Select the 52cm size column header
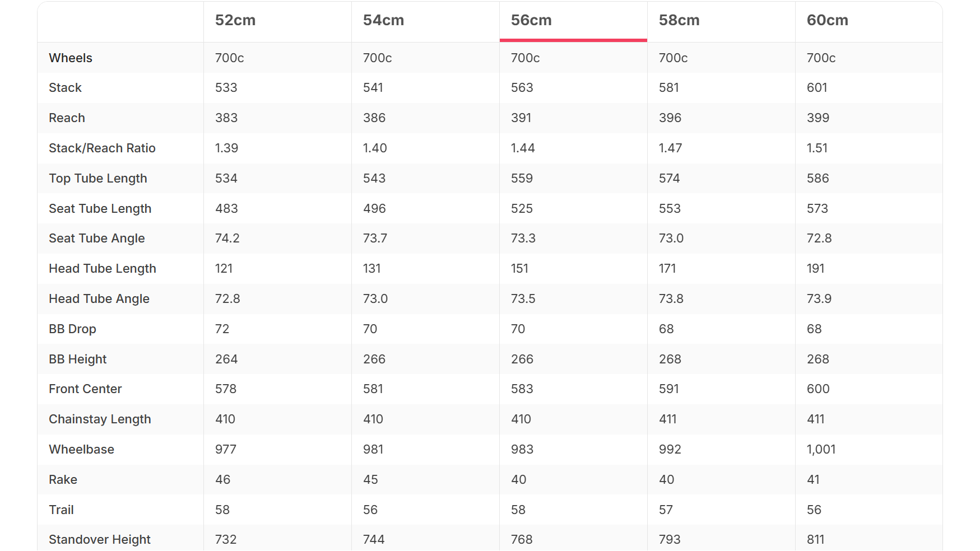Image resolution: width=980 pixels, height=551 pixels. pos(235,20)
